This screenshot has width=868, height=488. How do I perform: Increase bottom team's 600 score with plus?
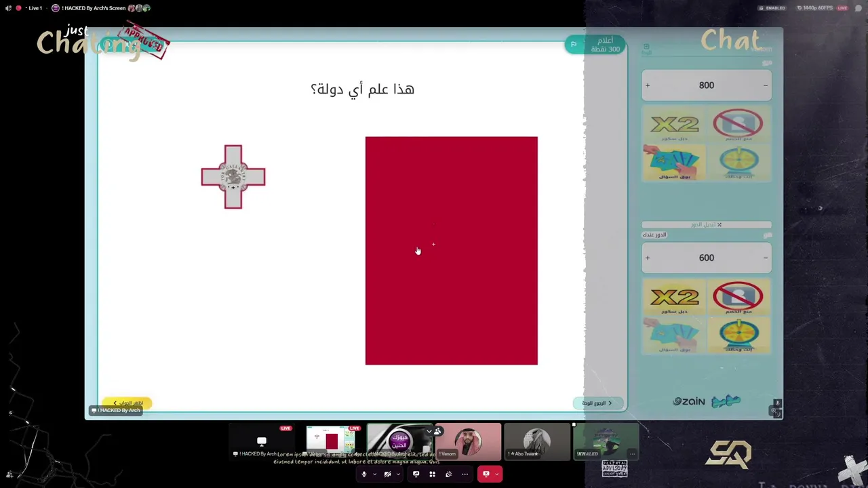coord(648,258)
